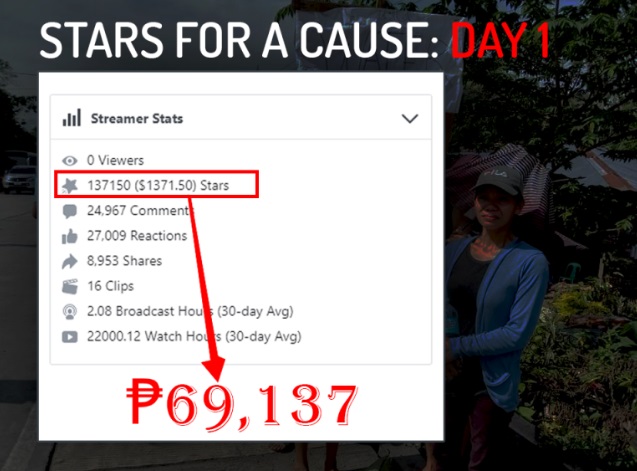This screenshot has width=637, height=471.
Task: Click the 27,009 Reactions entry
Action: tap(137, 236)
